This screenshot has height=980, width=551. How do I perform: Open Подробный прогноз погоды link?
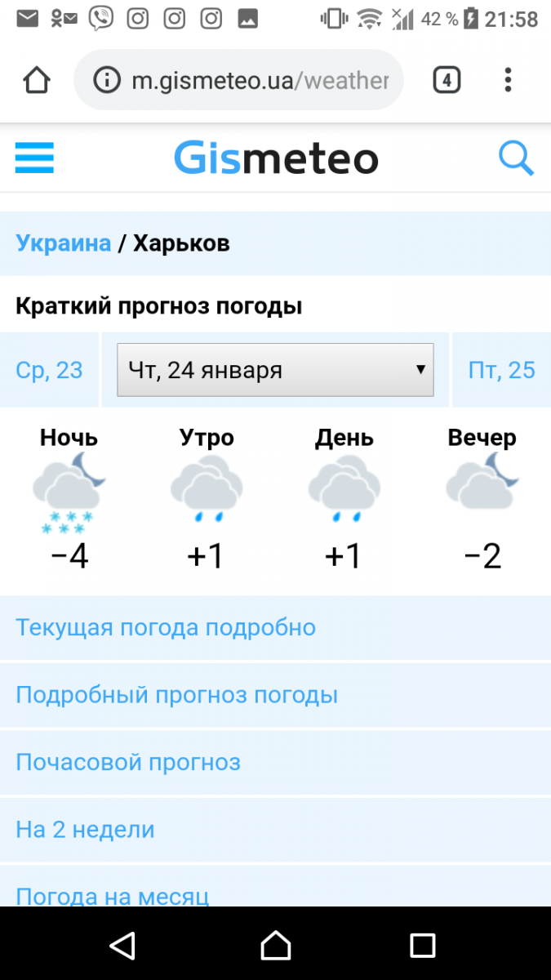(x=176, y=695)
